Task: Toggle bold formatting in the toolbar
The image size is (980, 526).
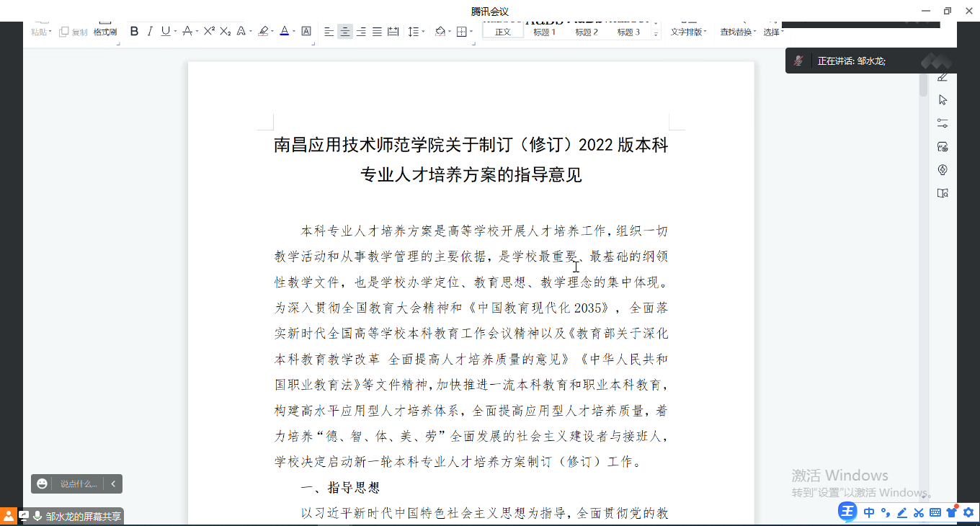Action: click(134, 31)
